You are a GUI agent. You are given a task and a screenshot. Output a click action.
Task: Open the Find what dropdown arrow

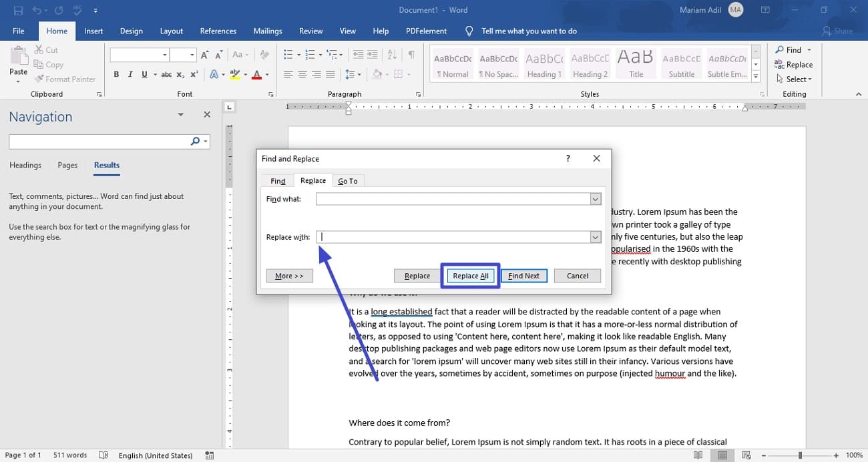595,199
